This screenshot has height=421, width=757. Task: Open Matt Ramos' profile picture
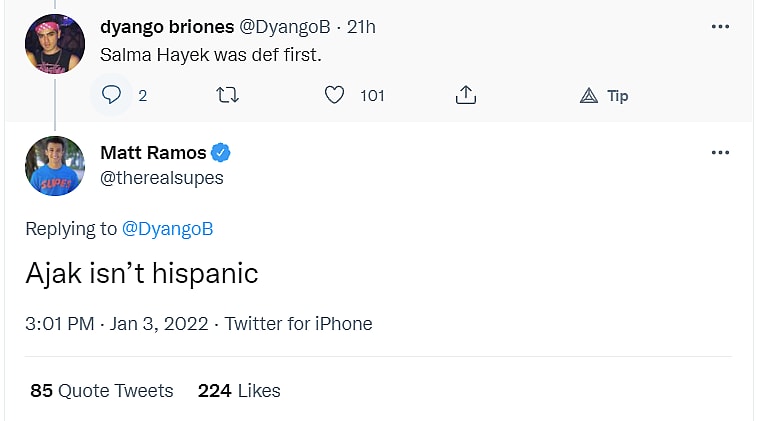point(54,166)
